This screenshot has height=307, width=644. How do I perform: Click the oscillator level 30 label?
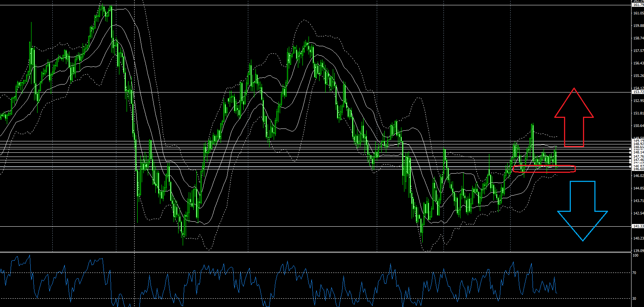point(635,299)
